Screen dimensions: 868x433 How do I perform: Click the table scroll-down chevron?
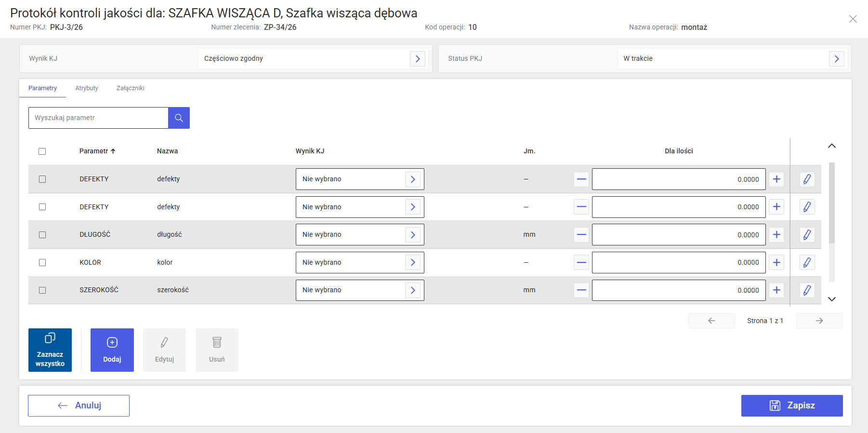[x=832, y=299]
